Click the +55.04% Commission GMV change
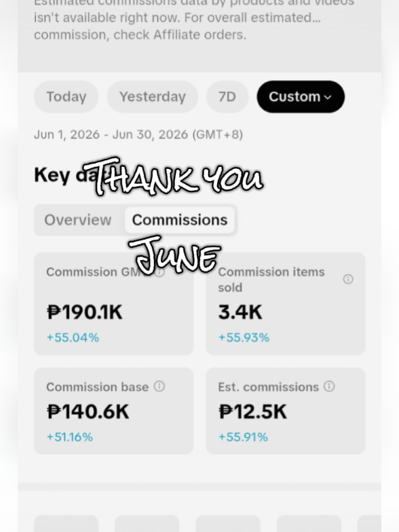The image size is (399, 532). point(73,338)
